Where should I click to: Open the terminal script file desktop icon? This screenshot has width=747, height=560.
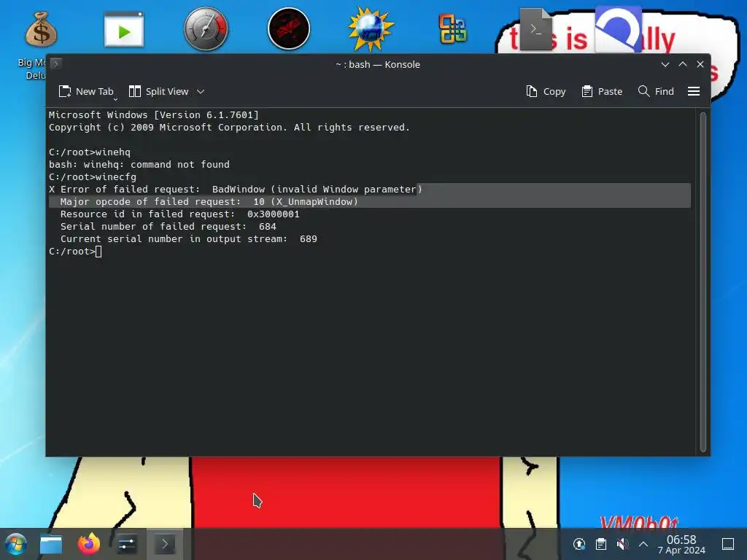(x=535, y=29)
